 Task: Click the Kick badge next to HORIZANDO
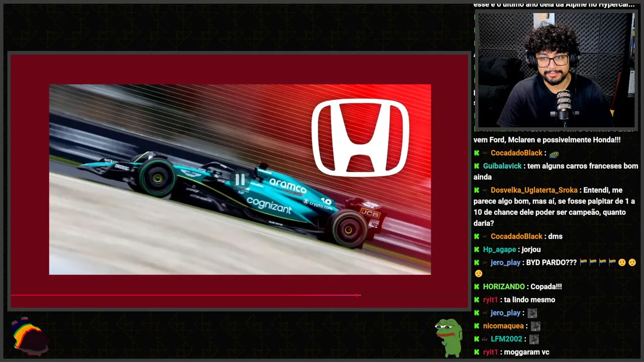tap(476, 287)
